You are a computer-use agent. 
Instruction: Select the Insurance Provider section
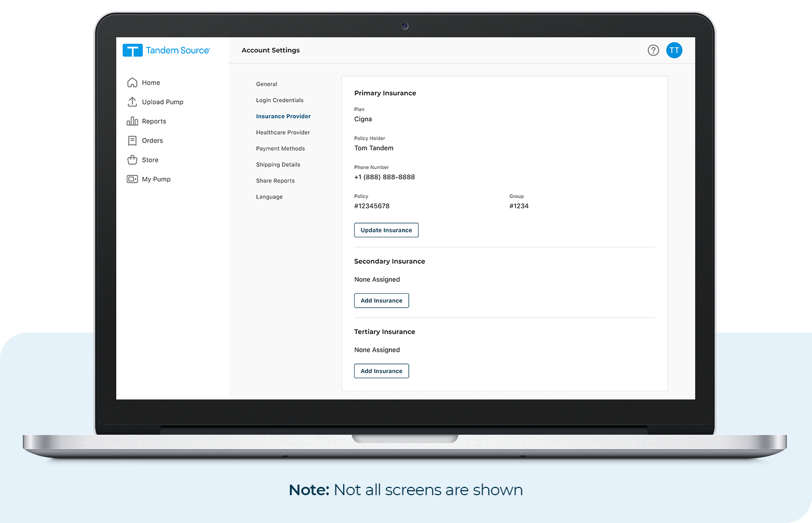click(283, 116)
